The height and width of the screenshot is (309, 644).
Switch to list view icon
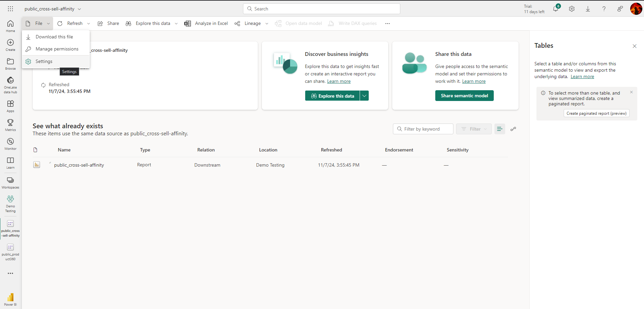500,129
